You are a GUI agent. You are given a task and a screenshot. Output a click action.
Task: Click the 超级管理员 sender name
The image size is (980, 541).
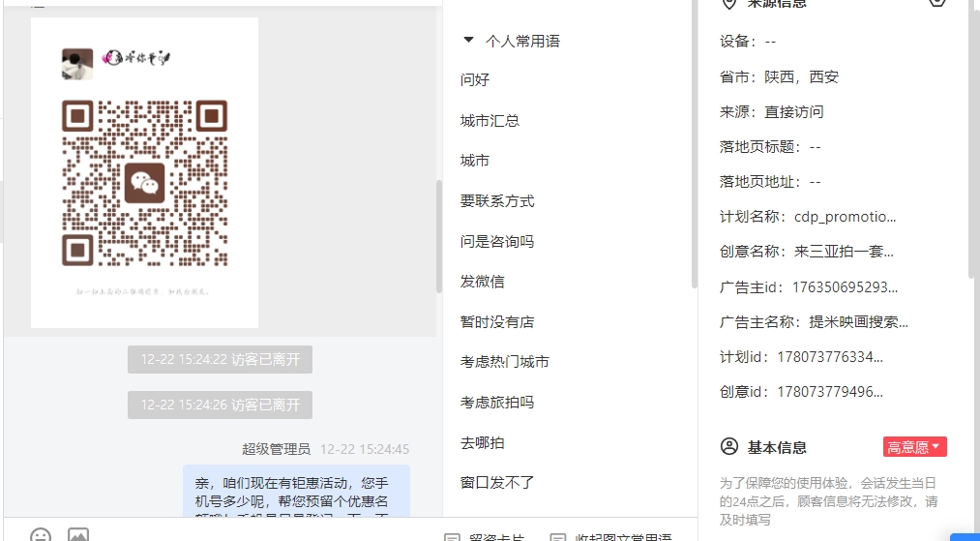click(x=277, y=449)
